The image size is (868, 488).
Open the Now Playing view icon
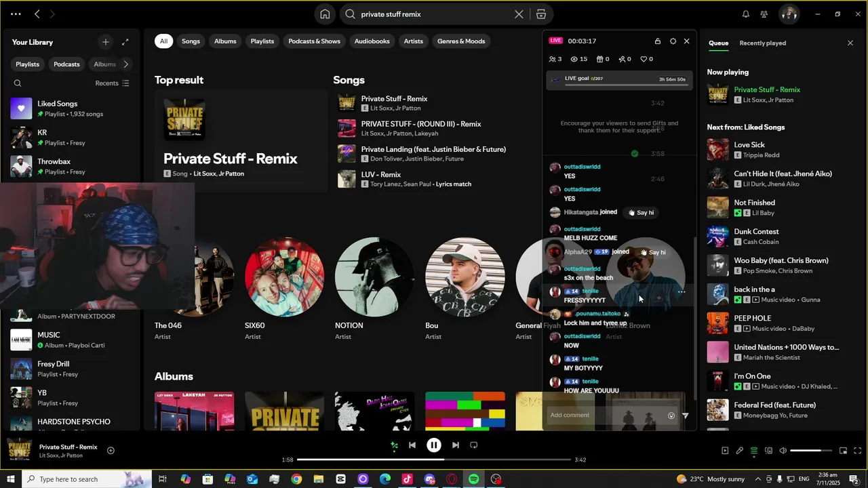point(725,451)
